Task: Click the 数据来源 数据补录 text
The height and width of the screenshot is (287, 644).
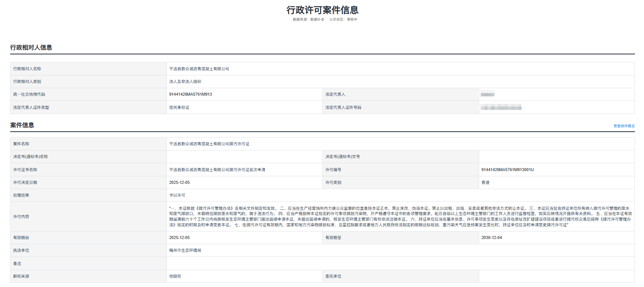Action: coord(308,20)
